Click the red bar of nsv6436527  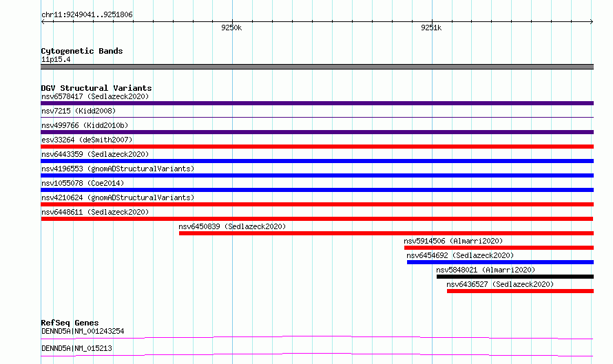pos(520,291)
